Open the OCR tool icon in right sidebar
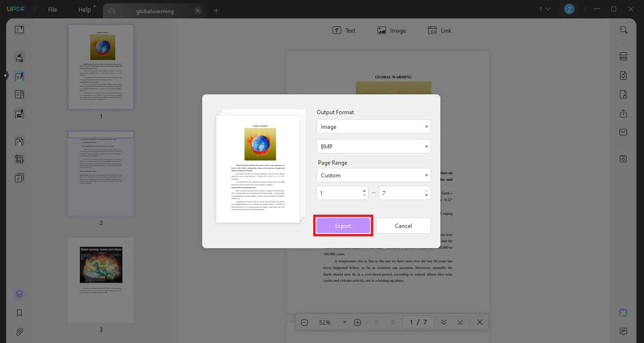 [624, 57]
